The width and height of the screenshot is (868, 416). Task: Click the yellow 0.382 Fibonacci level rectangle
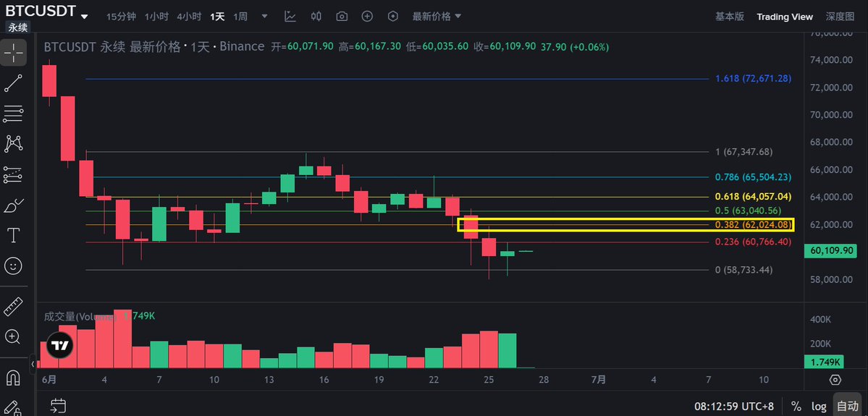pyautogui.click(x=625, y=224)
